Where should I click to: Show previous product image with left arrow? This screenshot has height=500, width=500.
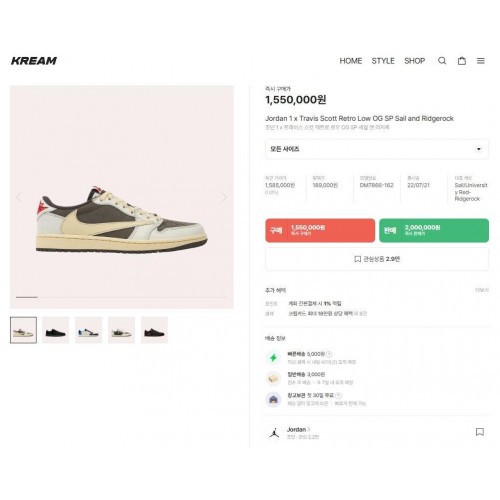19,197
